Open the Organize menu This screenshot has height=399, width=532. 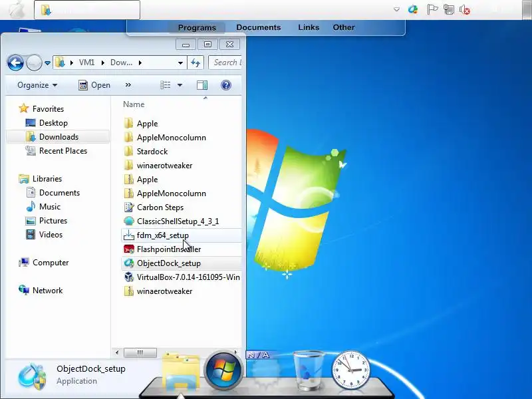click(x=37, y=85)
